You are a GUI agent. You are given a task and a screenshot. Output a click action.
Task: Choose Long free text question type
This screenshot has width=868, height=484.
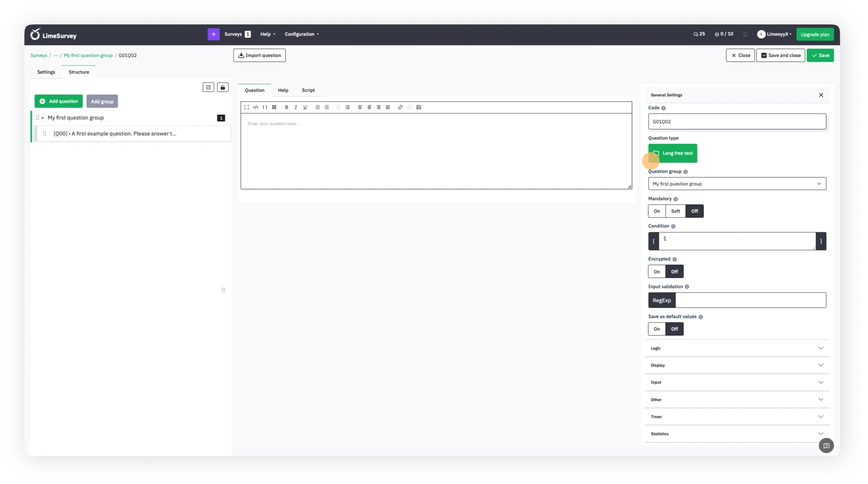point(673,153)
